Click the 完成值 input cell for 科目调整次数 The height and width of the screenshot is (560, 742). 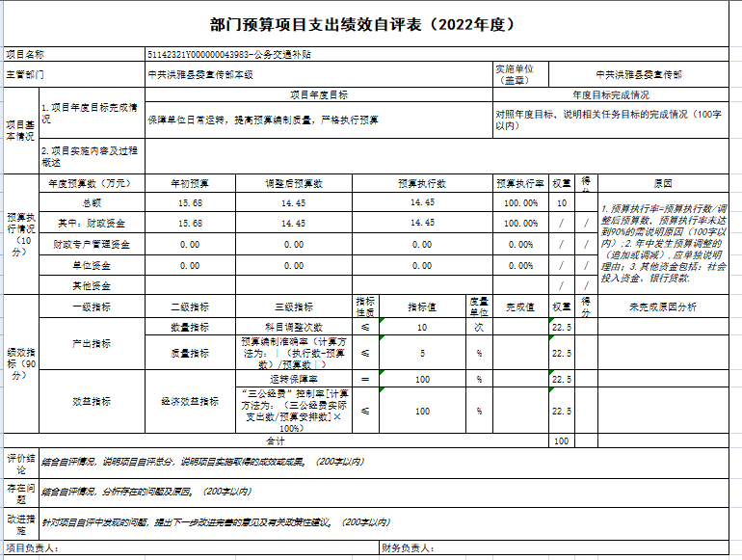[x=520, y=327]
